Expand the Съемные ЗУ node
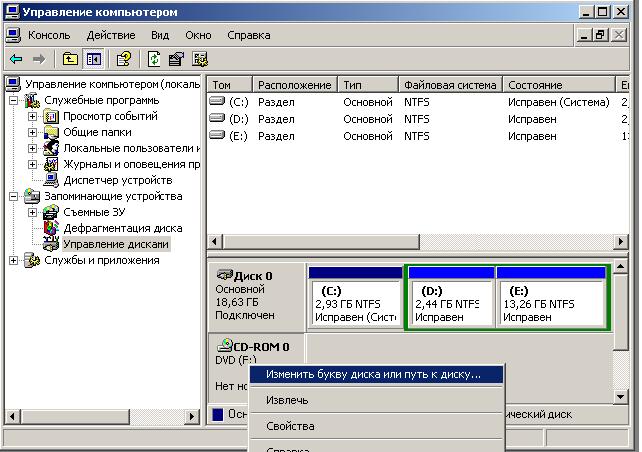 tap(32, 212)
